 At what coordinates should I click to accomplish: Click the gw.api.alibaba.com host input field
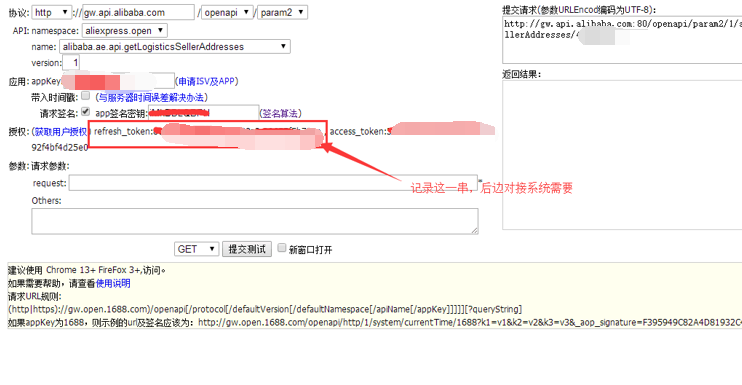(138, 12)
